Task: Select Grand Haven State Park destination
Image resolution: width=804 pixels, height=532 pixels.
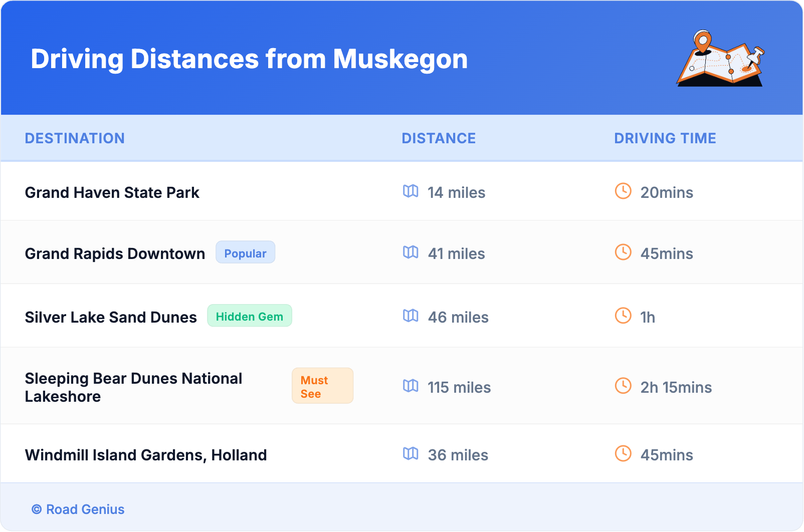Action: coord(112,193)
